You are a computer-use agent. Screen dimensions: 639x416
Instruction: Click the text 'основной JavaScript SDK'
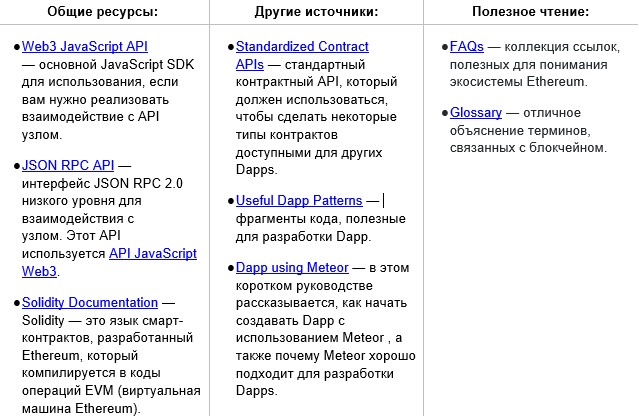117,64
